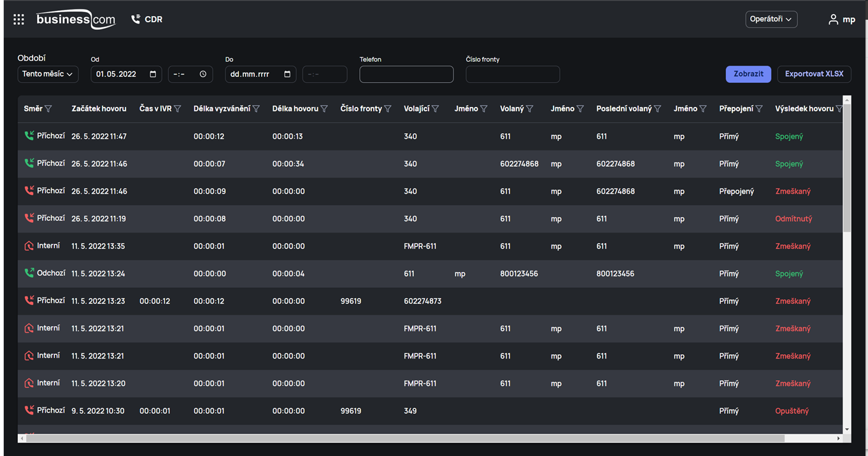The image size is (868, 456).
Task: Open the apps grid menu icon
Action: [x=18, y=20]
